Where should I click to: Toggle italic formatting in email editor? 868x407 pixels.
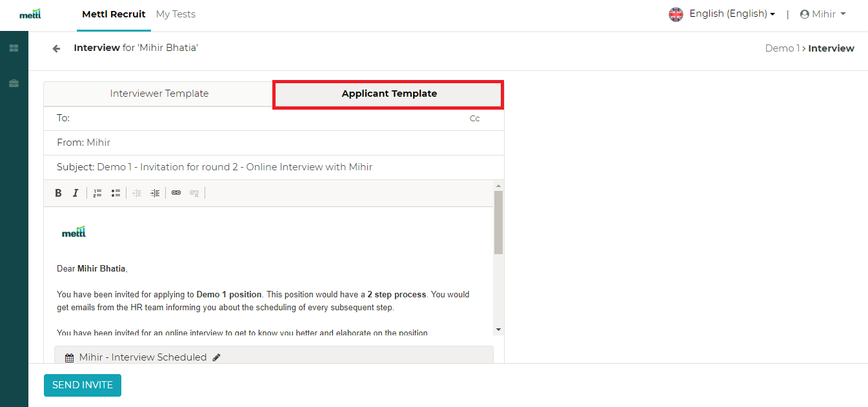click(x=76, y=193)
